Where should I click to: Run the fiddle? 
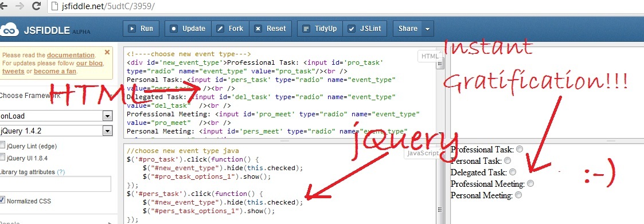point(140,29)
